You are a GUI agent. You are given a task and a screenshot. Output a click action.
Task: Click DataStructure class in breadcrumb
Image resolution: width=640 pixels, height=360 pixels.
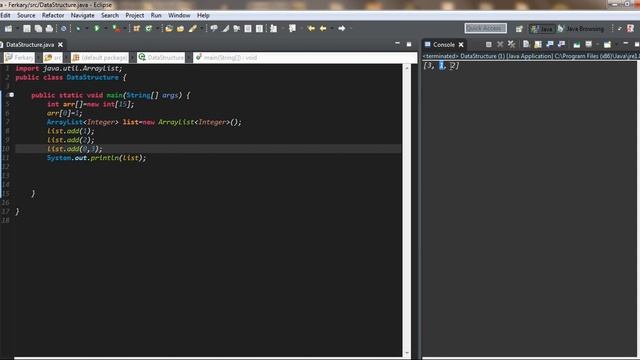tap(161, 58)
